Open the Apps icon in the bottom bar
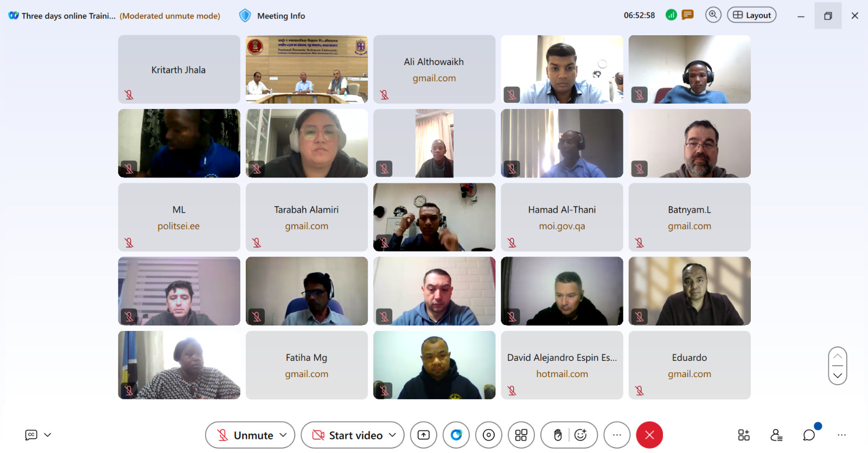 pos(744,435)
